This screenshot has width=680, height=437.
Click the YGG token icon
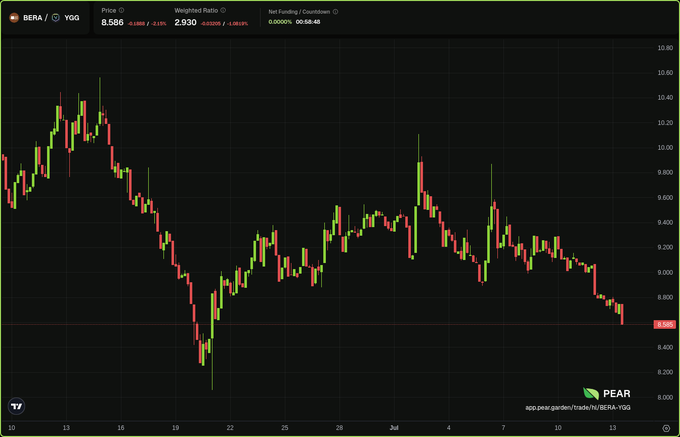pos(56,18)
